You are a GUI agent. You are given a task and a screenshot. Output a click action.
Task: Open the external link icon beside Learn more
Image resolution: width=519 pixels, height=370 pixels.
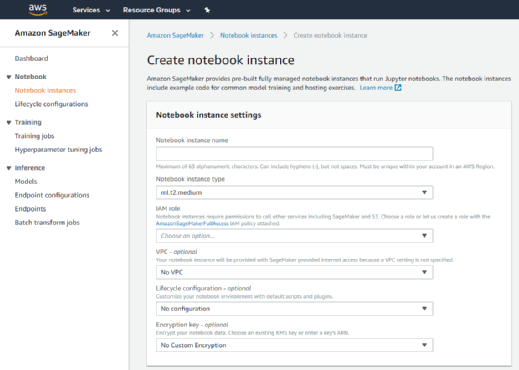pyautogui.click(x=398, y=88)
